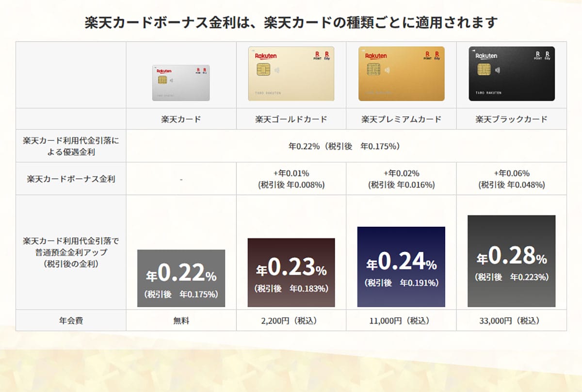Click the 33,000円（税込）annual fee cell
This screenshot has width=582, height=392.
pos(512,320)
